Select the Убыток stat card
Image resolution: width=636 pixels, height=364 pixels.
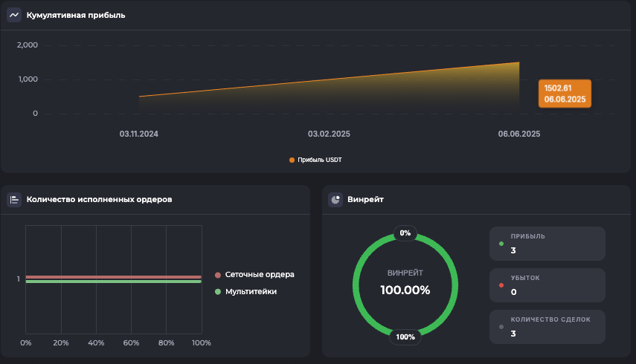[547, 285]
